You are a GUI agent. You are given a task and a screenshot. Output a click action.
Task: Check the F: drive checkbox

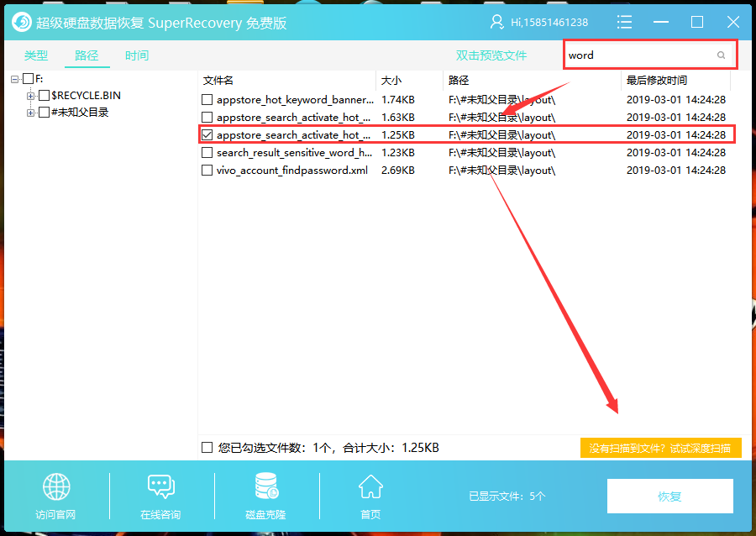coord(29,79)
